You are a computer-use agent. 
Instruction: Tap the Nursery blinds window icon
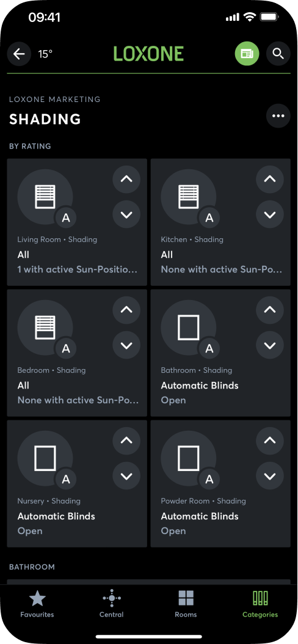pyautogui.click(x=45, y=458)
